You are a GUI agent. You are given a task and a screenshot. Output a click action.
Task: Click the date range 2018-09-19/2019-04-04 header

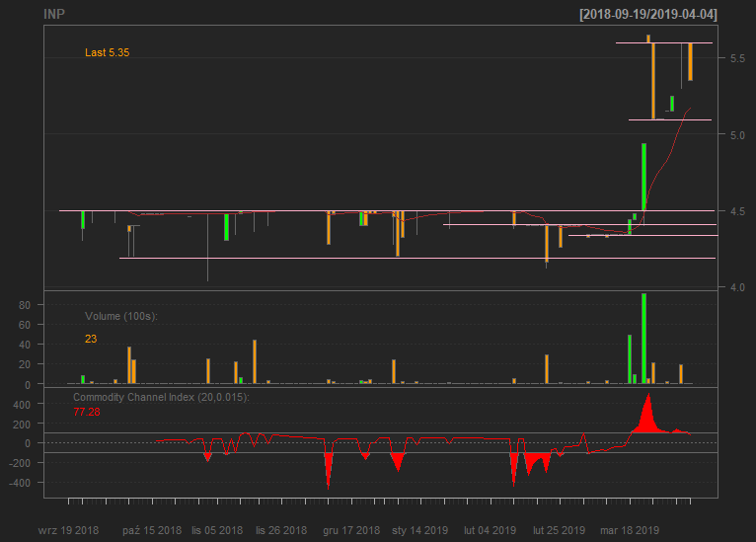coord(648,15)
